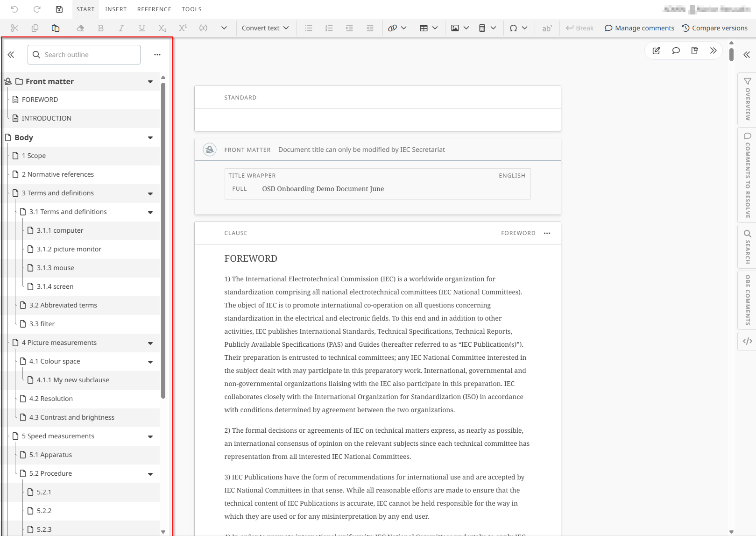756x536 pixels.
Task: Click the Undo arrow icon
Action: pyautogui.click(x=14, y=9)
